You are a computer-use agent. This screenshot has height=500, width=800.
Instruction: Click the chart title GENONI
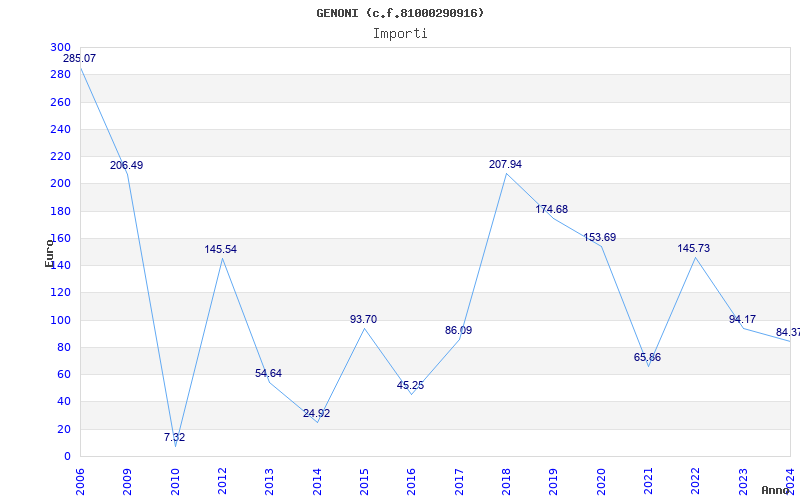coord(400,13)
